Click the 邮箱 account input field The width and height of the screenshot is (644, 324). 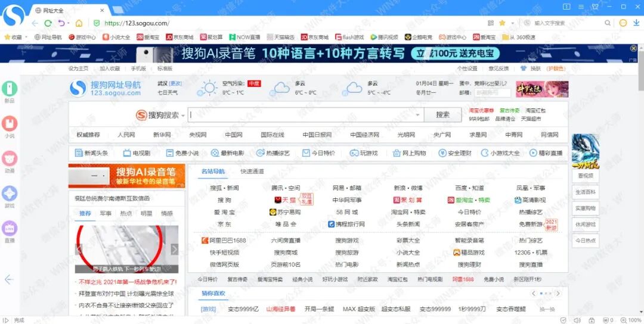(x=493, y=93)
